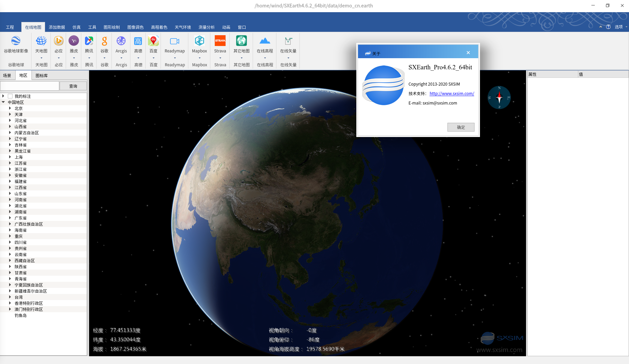
Task: Collapse the 中国地区 tree node
Action: tap(3, 102)
